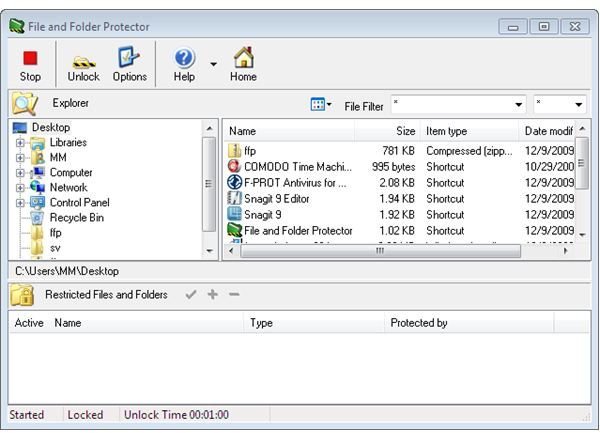The width and height of the screenshot is (600, 433).
Task: Select the ffp folder in tree
Action: 55,233
